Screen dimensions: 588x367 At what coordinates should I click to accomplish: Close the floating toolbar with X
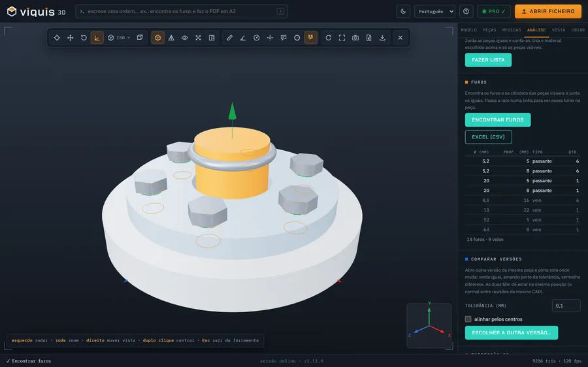(x=400, y=37)
